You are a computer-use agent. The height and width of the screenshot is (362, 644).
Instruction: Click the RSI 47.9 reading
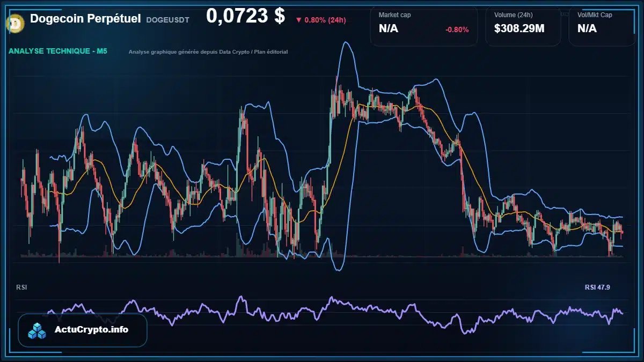pyautogui.click(x=597, y=287)
